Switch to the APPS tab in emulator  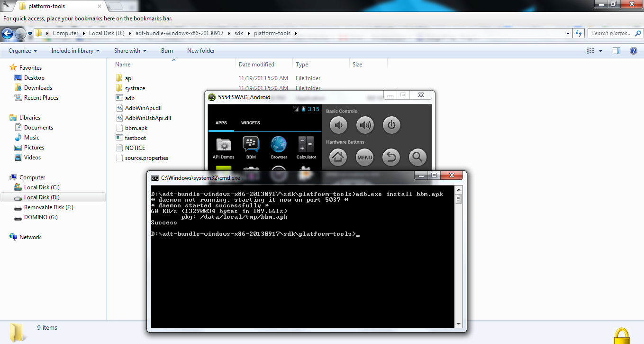coord(221,123)
